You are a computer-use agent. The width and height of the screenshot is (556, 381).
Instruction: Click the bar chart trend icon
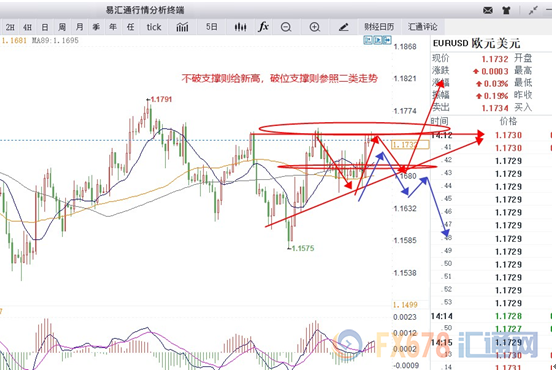pyautogui.click(x=182, y=27)
